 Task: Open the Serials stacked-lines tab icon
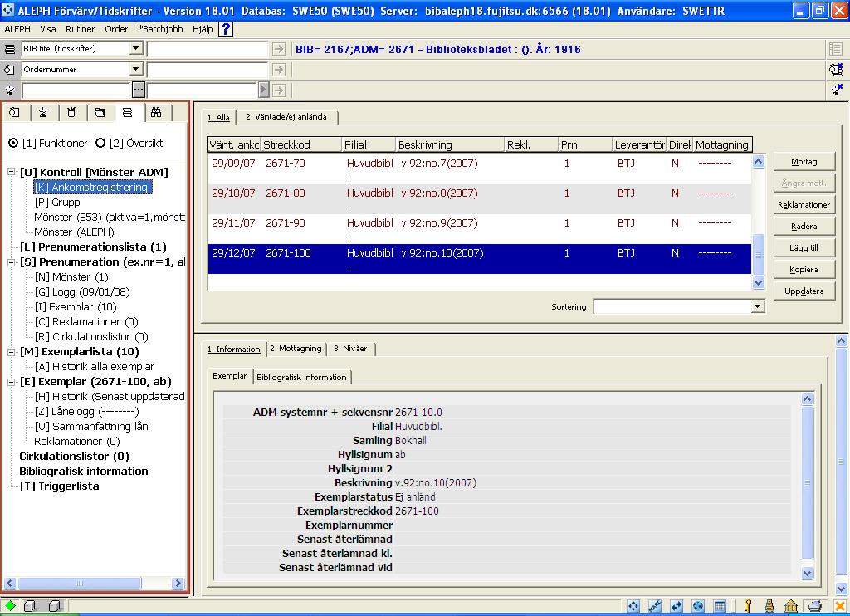[128, 112]
